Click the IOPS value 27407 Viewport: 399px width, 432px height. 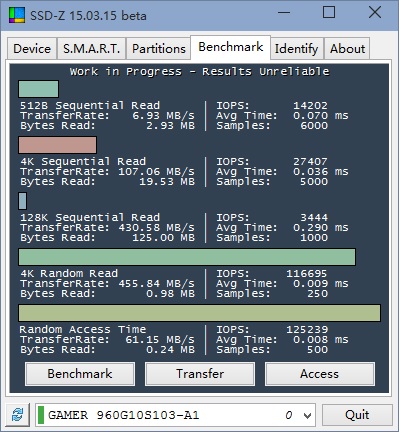tap(310, 162)
